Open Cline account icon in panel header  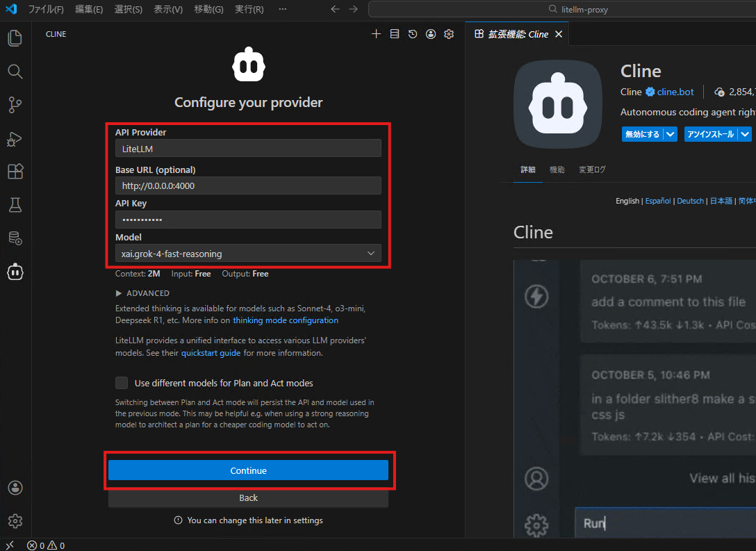[x=431, y=34]
